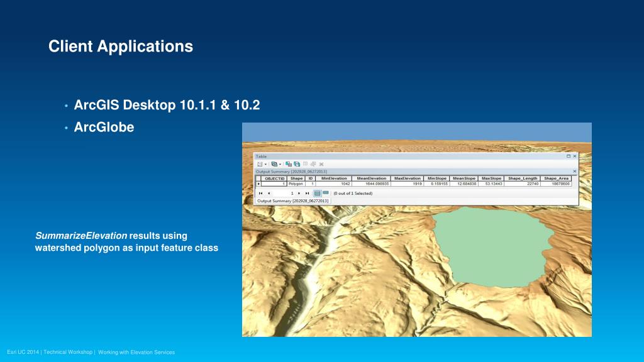Click the current record number field

[x=284, y=194]
